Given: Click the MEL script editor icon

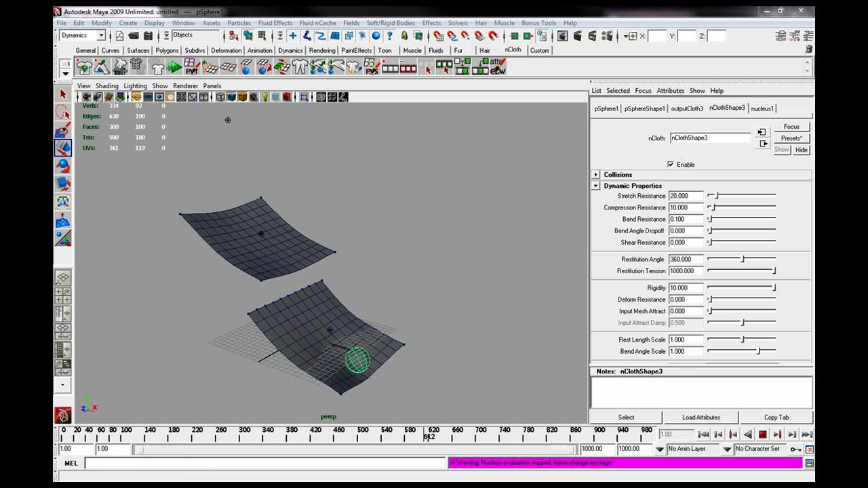Looking at the screenshot, I should tap(809, 464).
